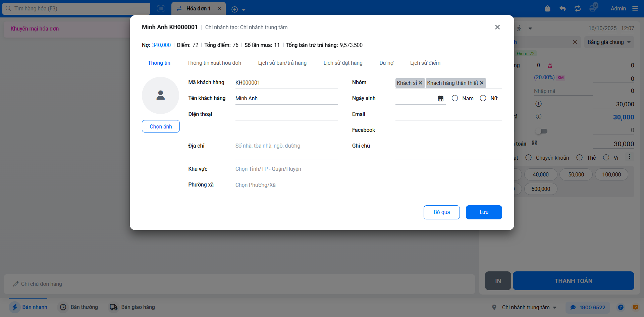Close the customer detail dialog
The image size is (644, 317).
click(x=497, y=27)
